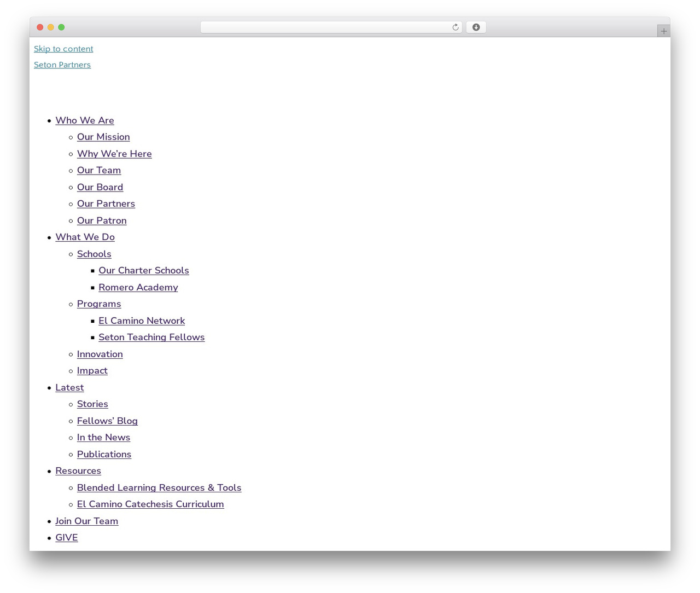Open the Our Board link
Screen dimensions: 700x593
(100, 187)
